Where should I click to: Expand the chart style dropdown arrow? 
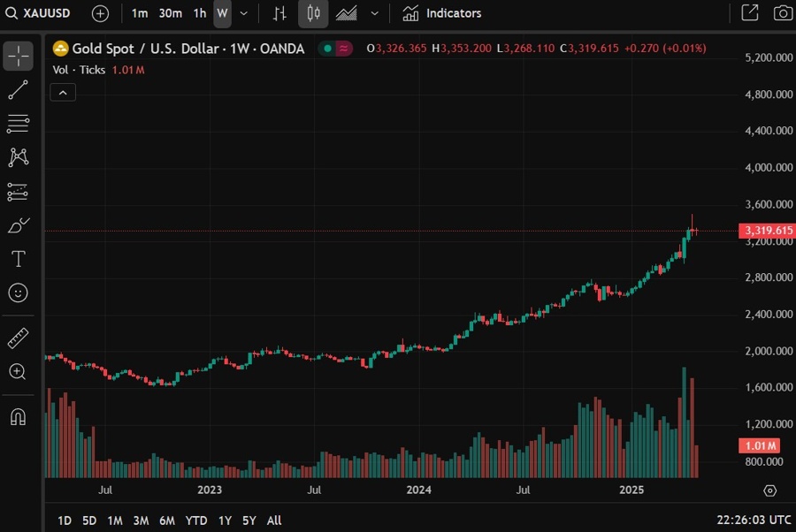point(375,13)
